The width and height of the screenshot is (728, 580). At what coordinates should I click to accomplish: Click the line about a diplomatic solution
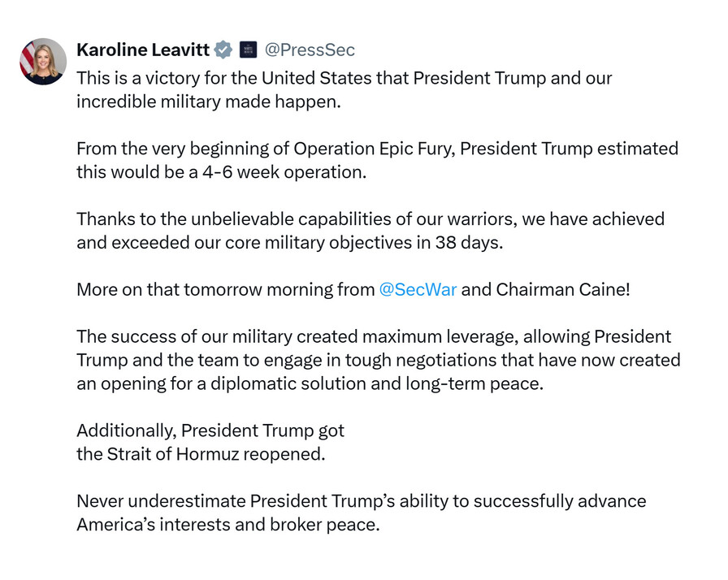309,383
